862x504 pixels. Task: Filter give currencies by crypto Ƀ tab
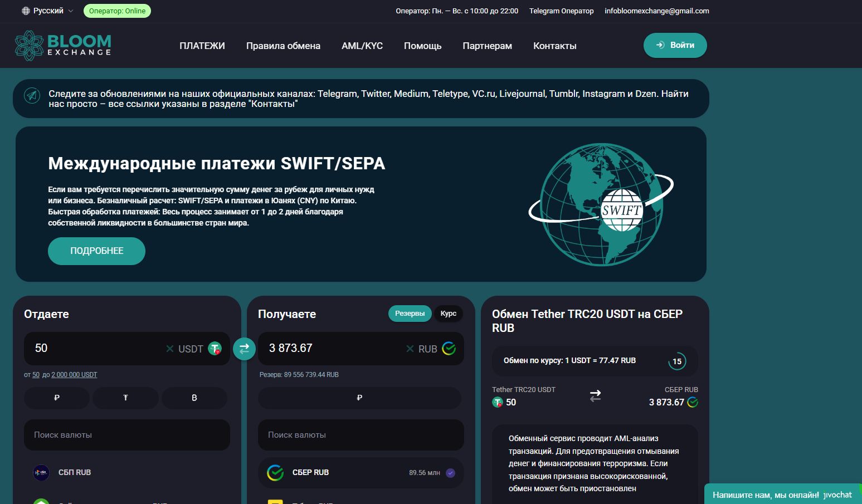[x=194, y=398]
